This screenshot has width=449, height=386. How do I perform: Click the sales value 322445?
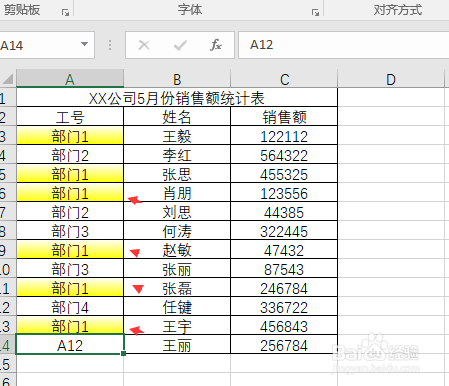pyautogui.click(x=284, y=231)
